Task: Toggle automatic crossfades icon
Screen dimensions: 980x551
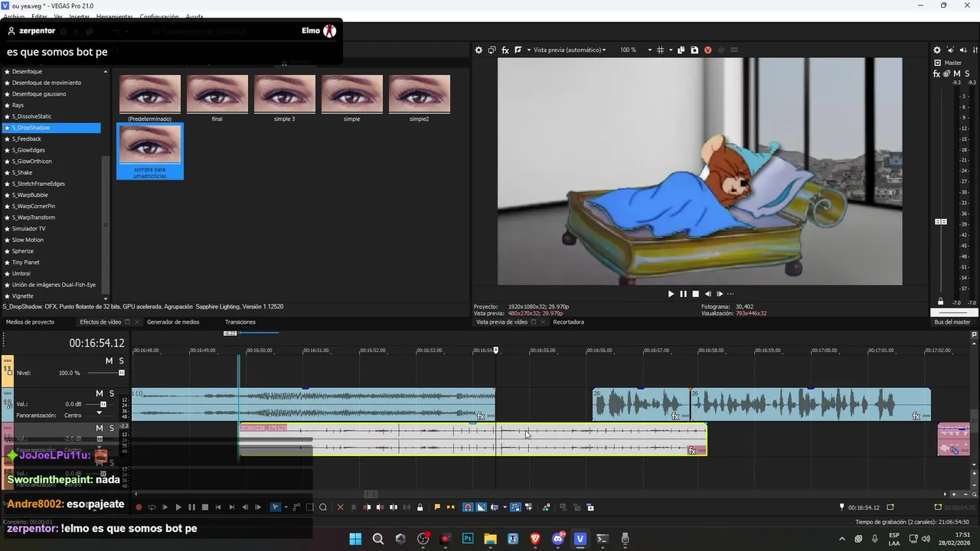Action: point(481,507)
